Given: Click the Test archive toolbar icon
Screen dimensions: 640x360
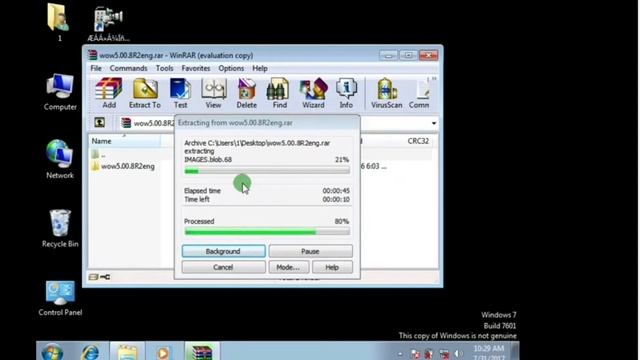Looking at the screenshot, I should tap(180, 93).
